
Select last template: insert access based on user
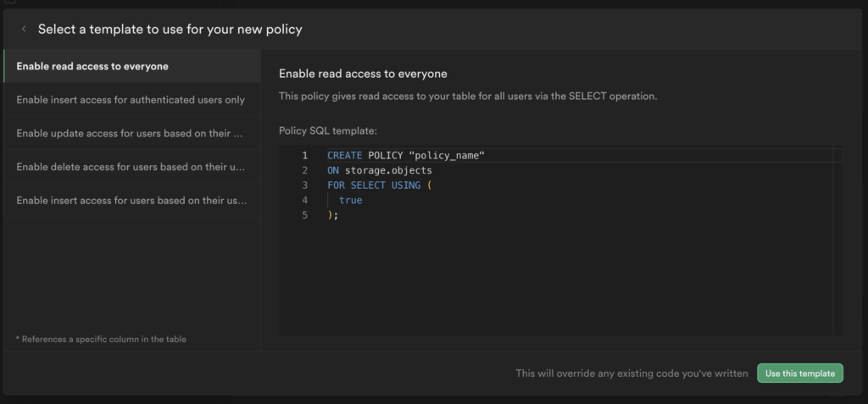point(131,201)
